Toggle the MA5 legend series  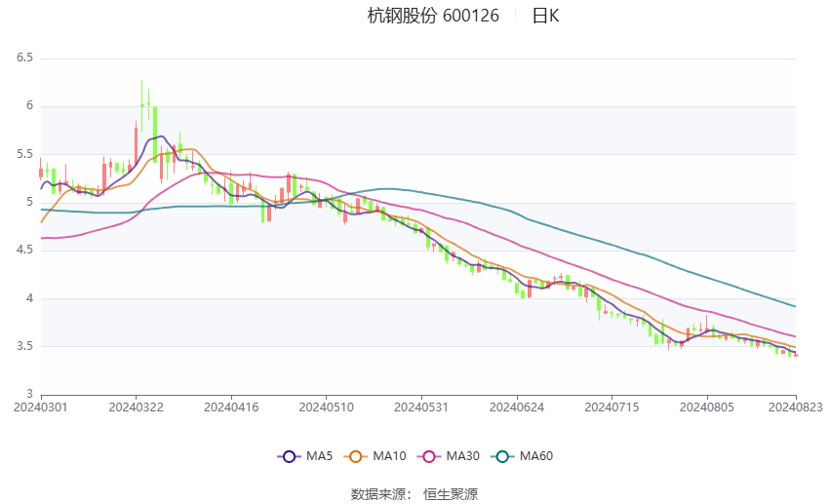coord(305,456)
